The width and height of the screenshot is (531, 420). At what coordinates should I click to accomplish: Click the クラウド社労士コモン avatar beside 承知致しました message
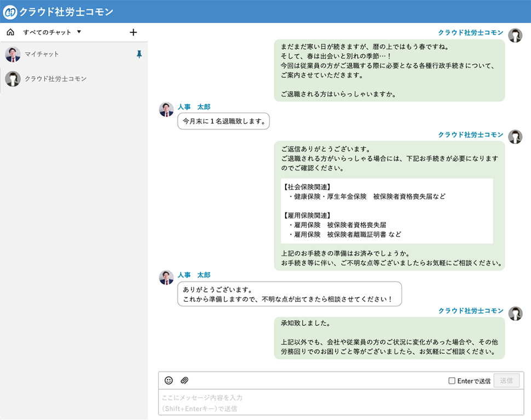click(515, 313)
